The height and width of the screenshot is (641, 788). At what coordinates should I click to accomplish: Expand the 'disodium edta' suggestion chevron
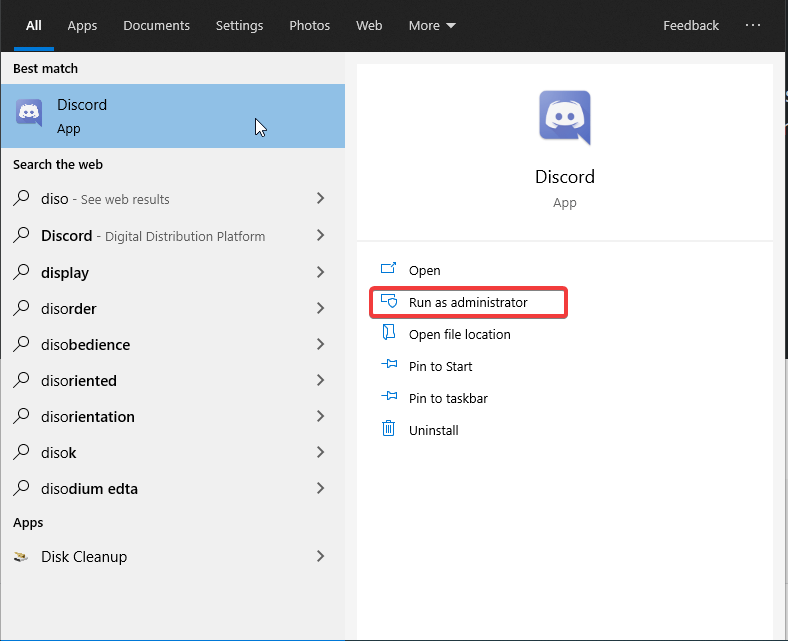321,488
